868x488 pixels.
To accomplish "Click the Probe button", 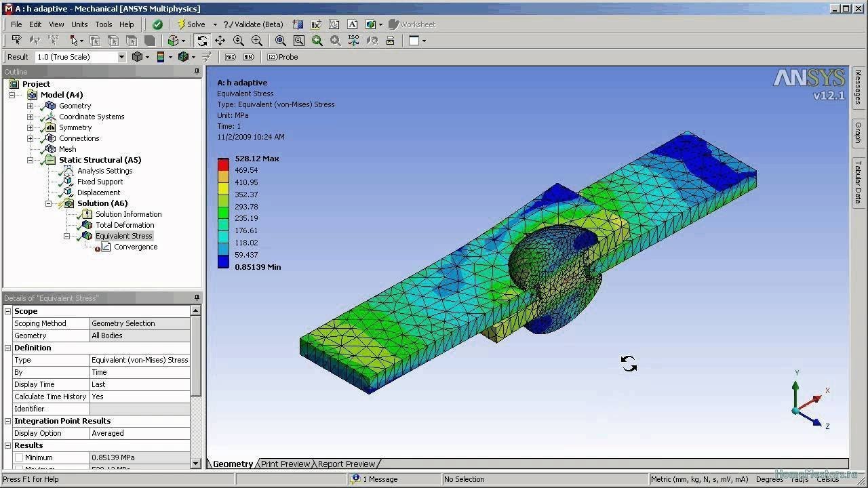I will [283, 57].
